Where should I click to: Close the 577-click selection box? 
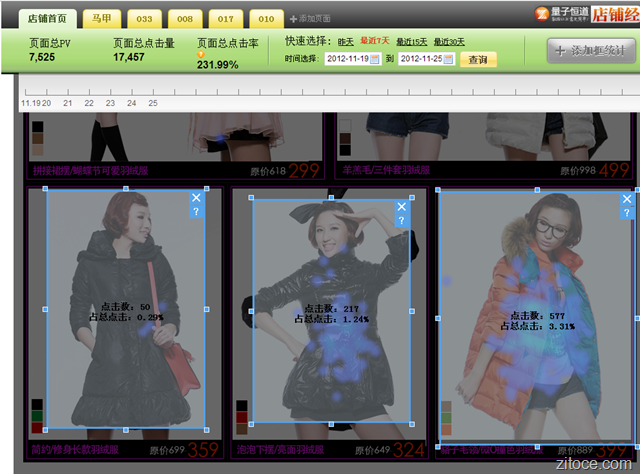(x=627, y=198)
